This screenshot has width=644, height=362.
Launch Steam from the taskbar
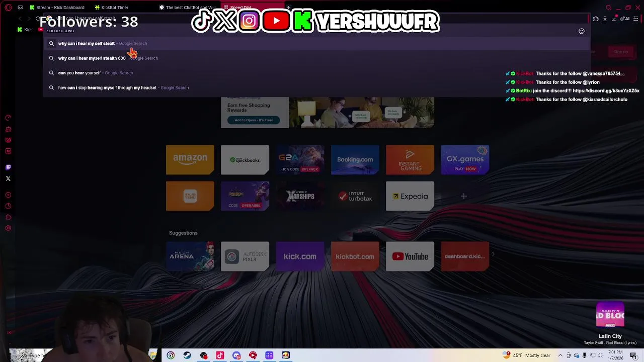pos(187,355)
